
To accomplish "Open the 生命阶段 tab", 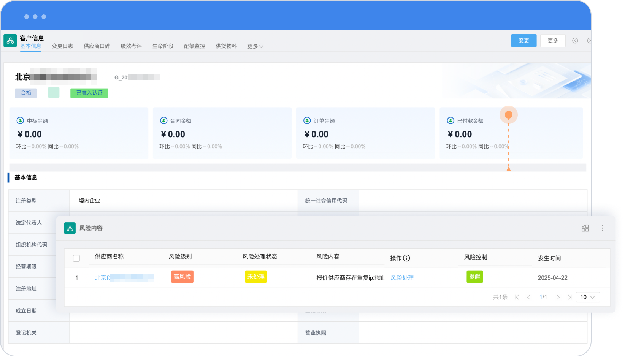I will coord(163,46).
